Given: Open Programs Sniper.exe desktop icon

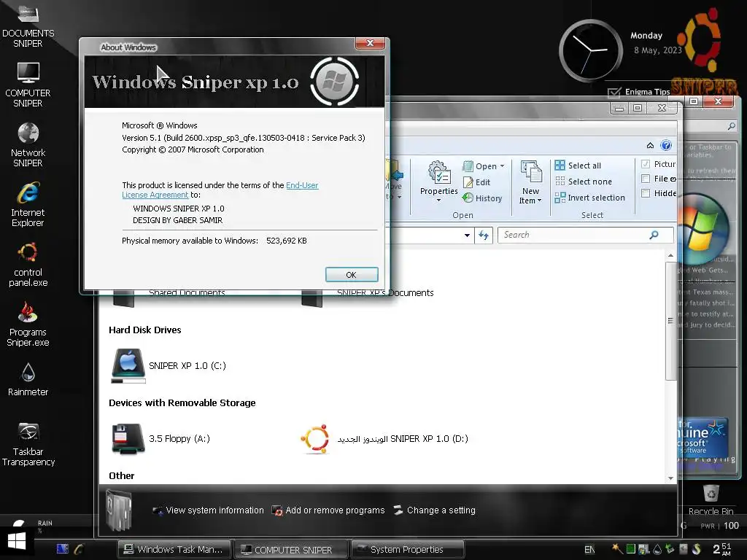Looking at the screenshot, I should coord(28,324).
